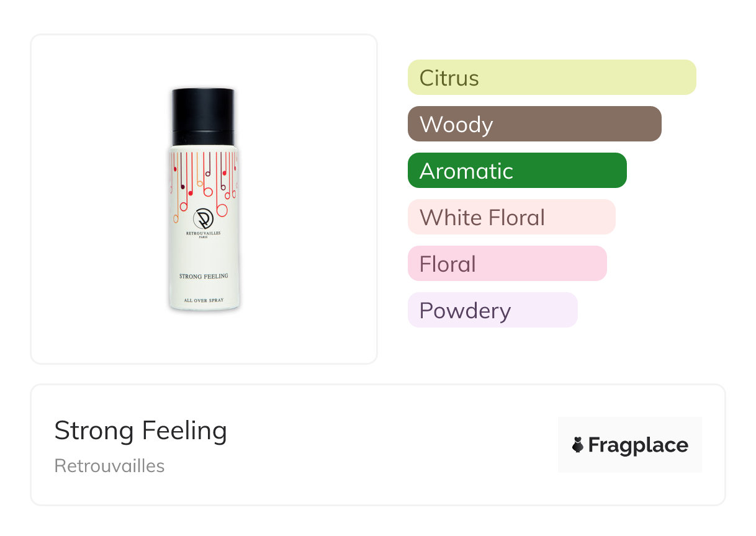756x536 pixels.
Task: Select the Citrus accord bar
Action: pyautogui.click(x=551, y=78)
